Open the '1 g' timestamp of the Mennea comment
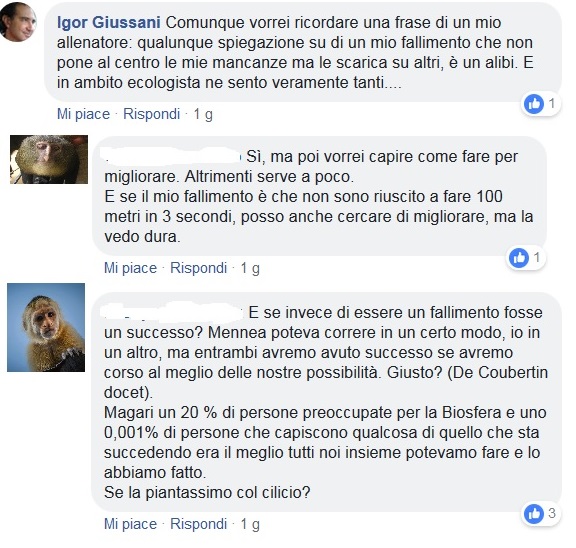576x548 pixels. 250,524
